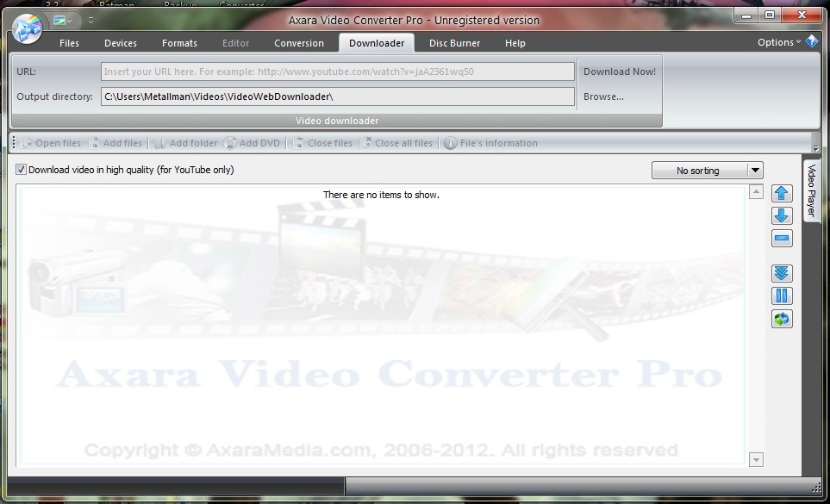Switch to the Conversion tab
Screen dimensions: 830x504
click(x=299, y=43)
